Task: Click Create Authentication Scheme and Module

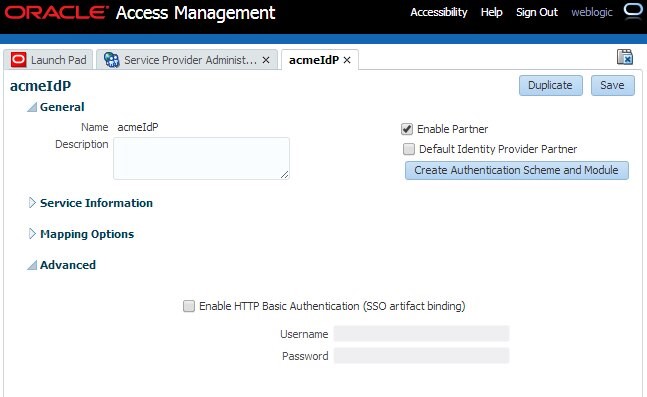Action: pos(517,170)
